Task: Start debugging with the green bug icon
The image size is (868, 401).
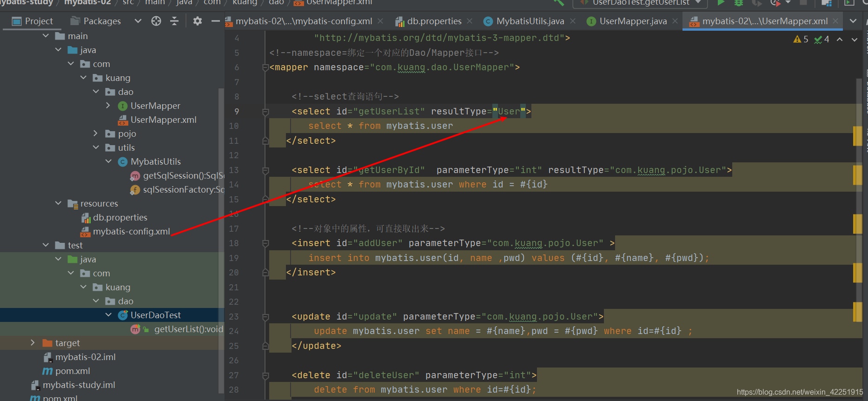Action: (x=738, y=3)
